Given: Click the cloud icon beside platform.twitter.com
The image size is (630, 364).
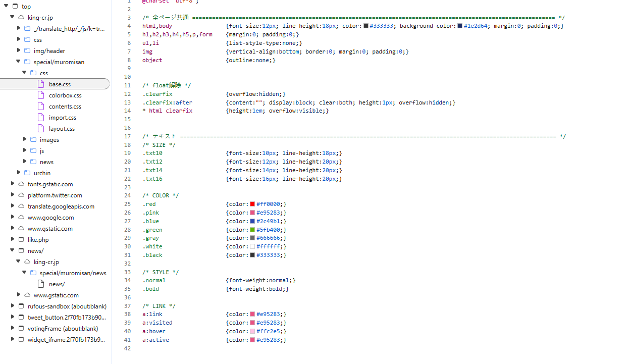Looking at the screenshot, I should click(21, 195).
